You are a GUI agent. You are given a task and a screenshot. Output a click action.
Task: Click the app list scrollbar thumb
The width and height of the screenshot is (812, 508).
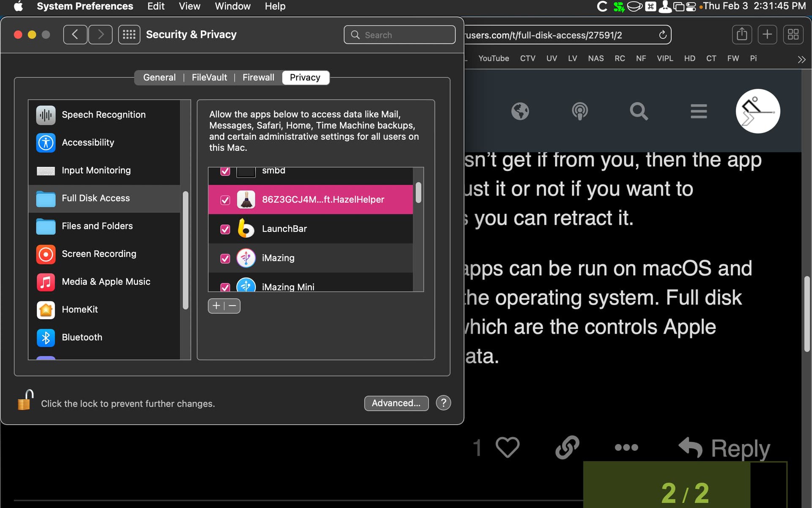[x=418, y=193]
